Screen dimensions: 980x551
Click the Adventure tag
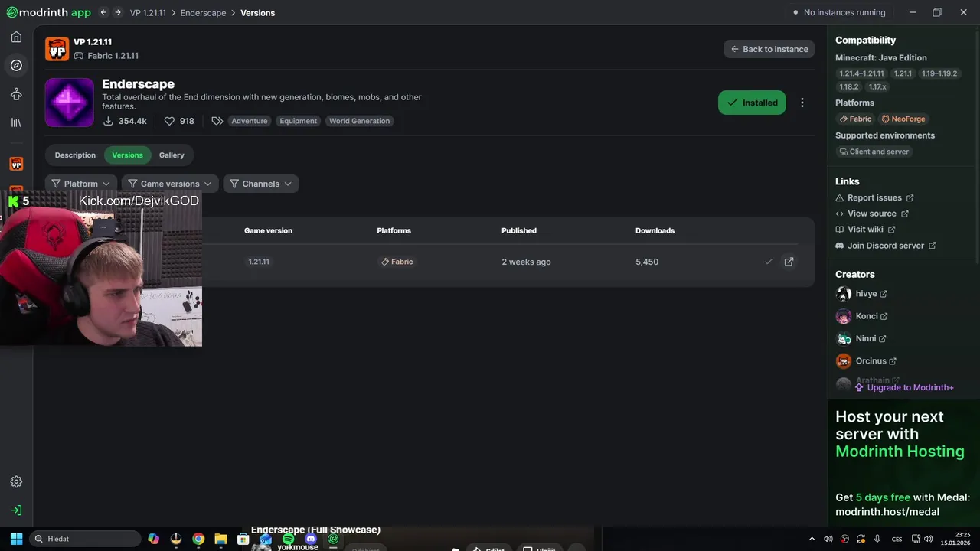click(x=250, y=121)
